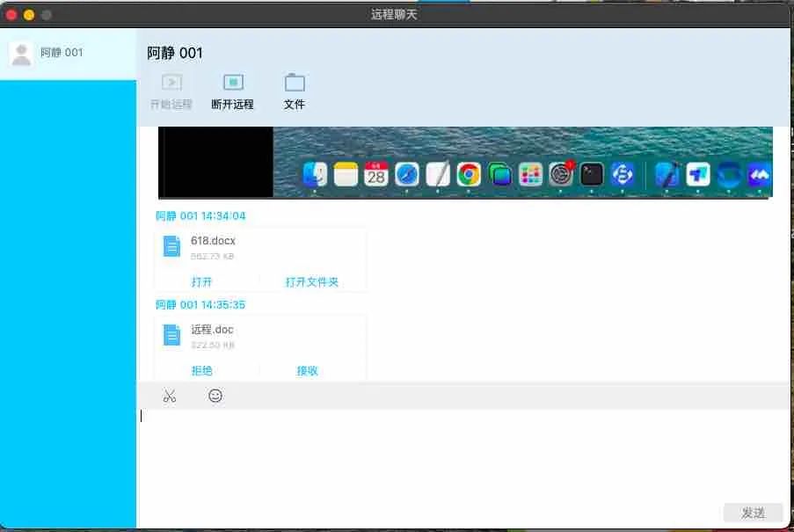
Task: Click Chrome in the remote dock
Action: (469, 175)
